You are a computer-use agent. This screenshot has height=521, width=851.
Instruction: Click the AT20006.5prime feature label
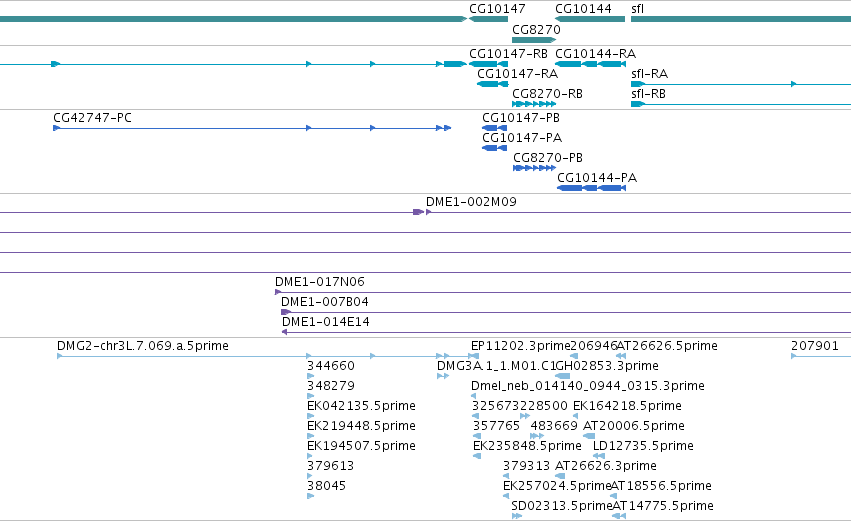pyautogui.click(x=633, y=426)
